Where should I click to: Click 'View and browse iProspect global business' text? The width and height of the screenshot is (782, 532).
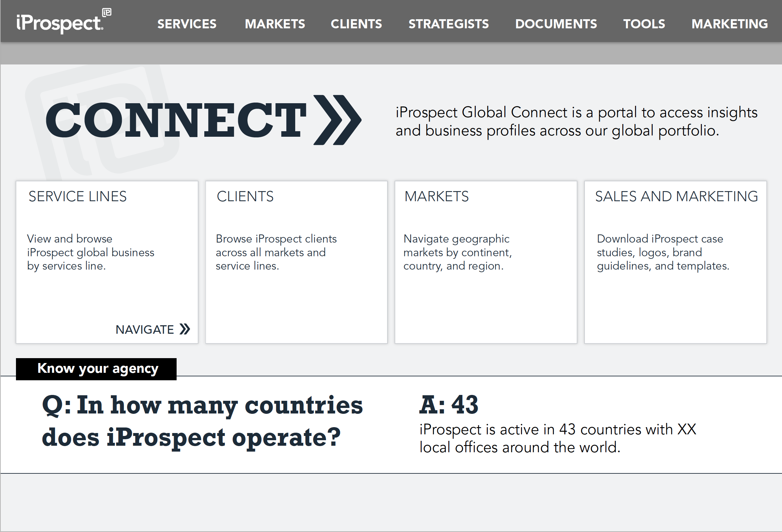91,252
